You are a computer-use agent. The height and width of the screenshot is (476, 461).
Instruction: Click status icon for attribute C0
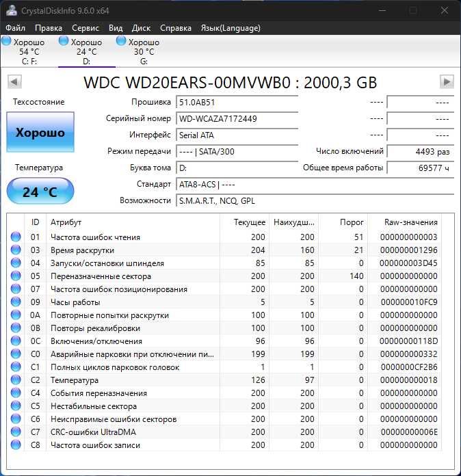pos(16,354)
